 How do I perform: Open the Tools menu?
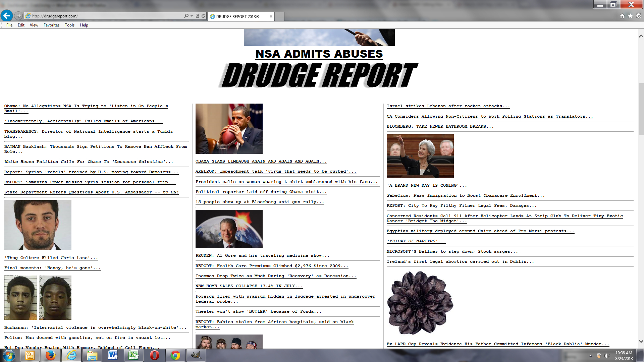(69, 25)
